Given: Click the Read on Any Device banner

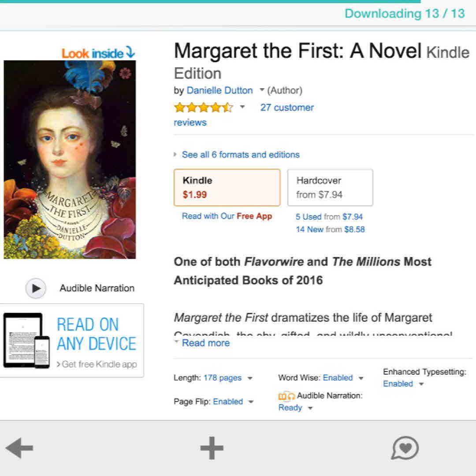Looking at the screenshot, I should pyautogui.click(x=71, y=340).
